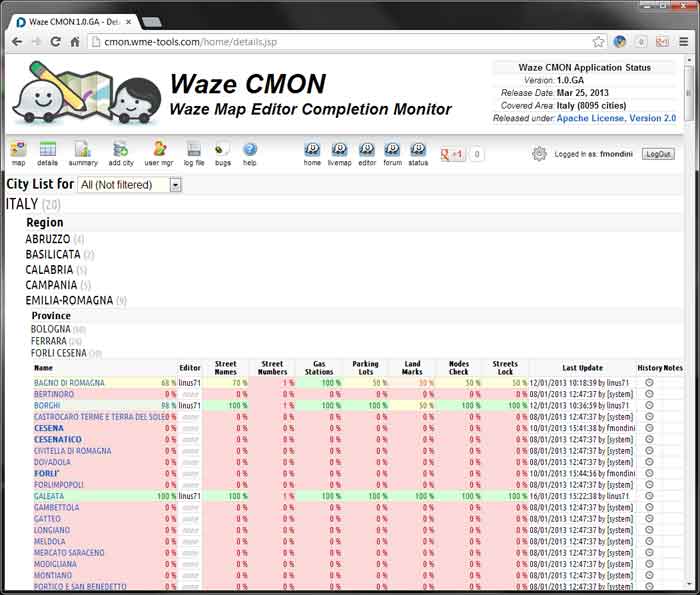Select the Waze CMON browser tab
Image resolution: width=700 pixels, height=595 pixels.
[74, 22]
